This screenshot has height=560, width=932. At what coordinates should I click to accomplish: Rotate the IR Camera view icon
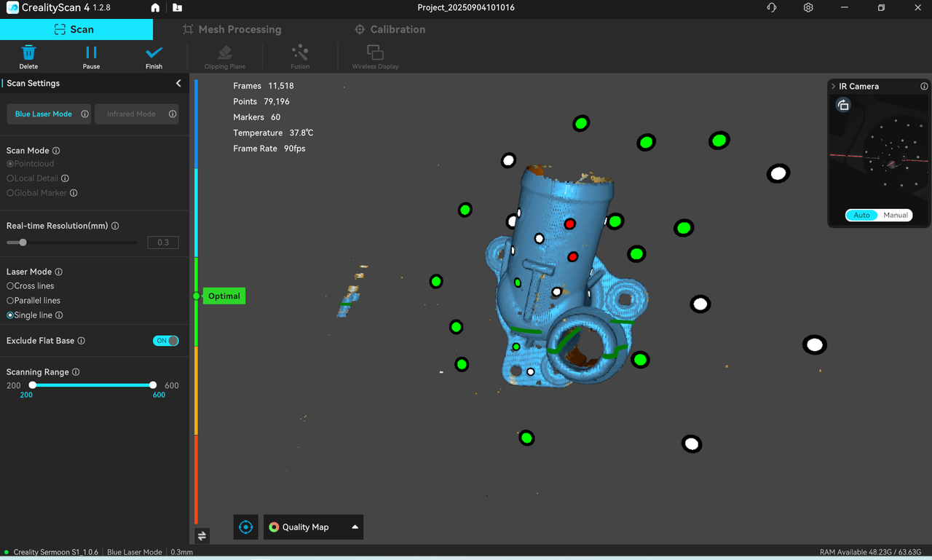pyautogui.click(x=843, y=106)
